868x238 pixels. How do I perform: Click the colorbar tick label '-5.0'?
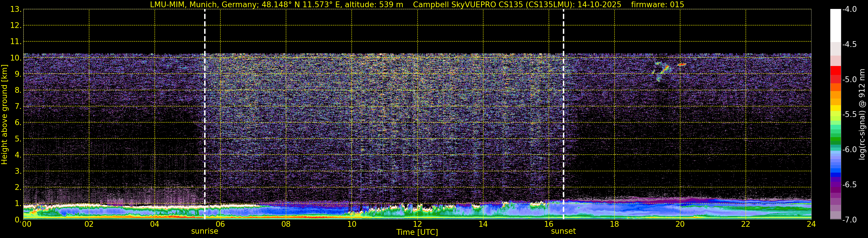point(850,80)
